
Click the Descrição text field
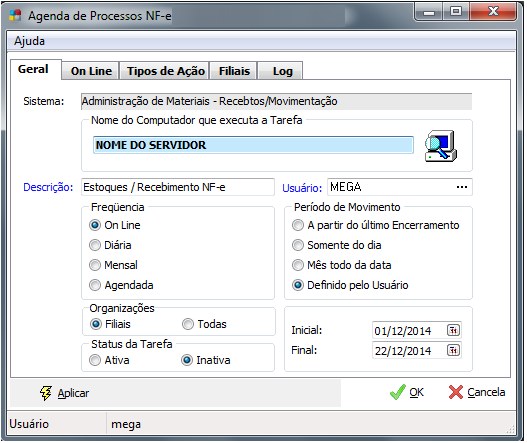178,187
